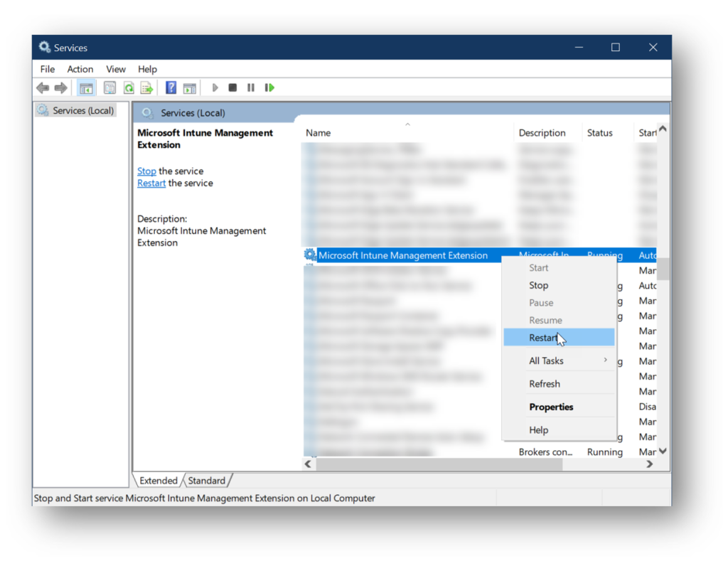Click the horizontal scrollbar thumb
Image resolution: width=728 pixels, height=561 pixels.
pos(439,464)
